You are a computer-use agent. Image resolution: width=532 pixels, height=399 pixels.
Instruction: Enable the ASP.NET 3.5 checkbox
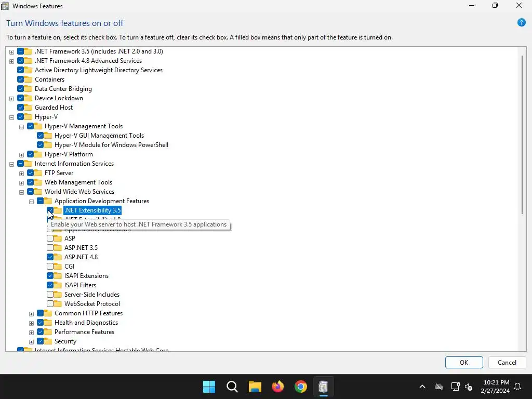click(50, 248)
